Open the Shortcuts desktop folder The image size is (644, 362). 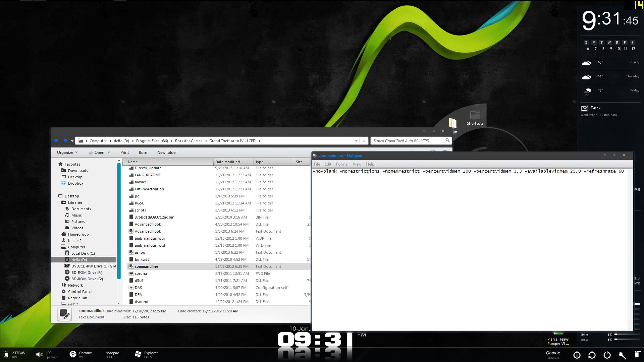tap(475, 118)
